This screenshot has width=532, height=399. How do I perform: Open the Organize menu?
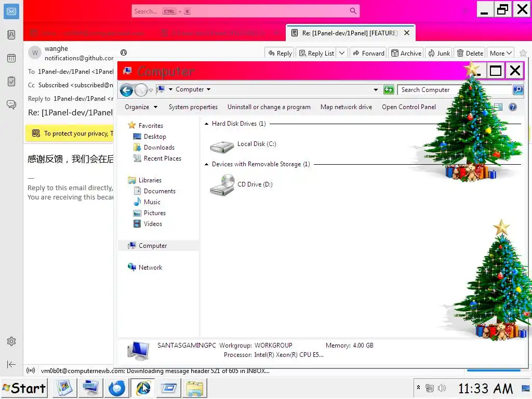(x=141, y=107)
